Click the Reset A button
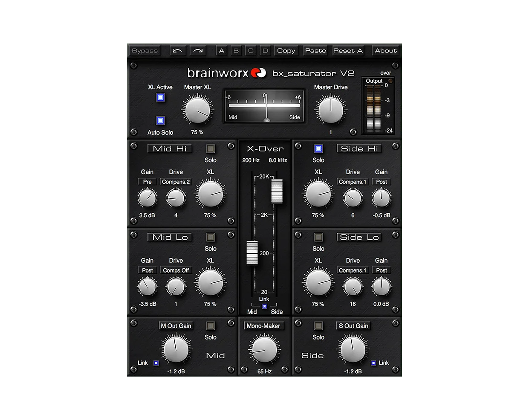532x418 pixels. tap(348, 51)
